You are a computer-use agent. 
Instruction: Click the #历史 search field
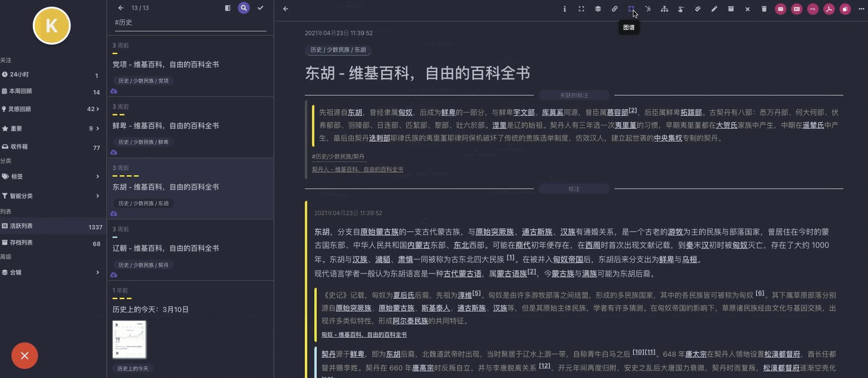[190, 23]
